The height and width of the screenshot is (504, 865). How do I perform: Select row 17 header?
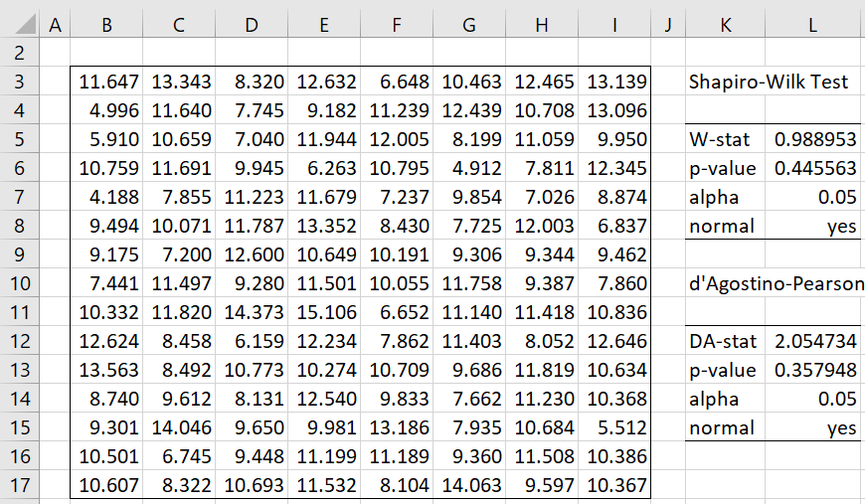tap(20, 485)
